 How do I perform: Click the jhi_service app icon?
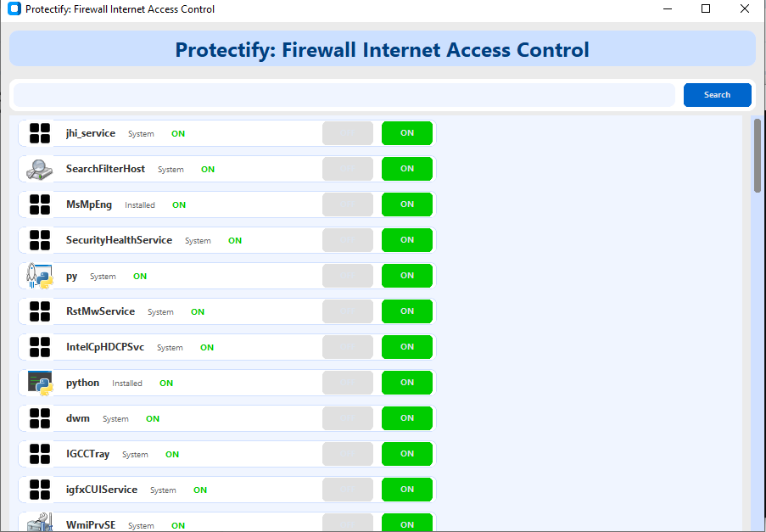point(40,133)
